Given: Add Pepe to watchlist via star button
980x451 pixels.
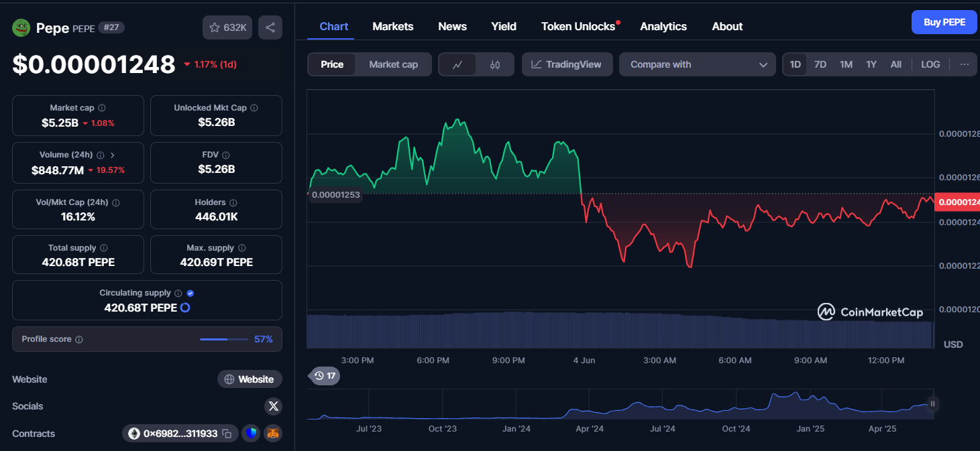Looking at the screenshot, I should pyautogui.click(x=227, y=27).
